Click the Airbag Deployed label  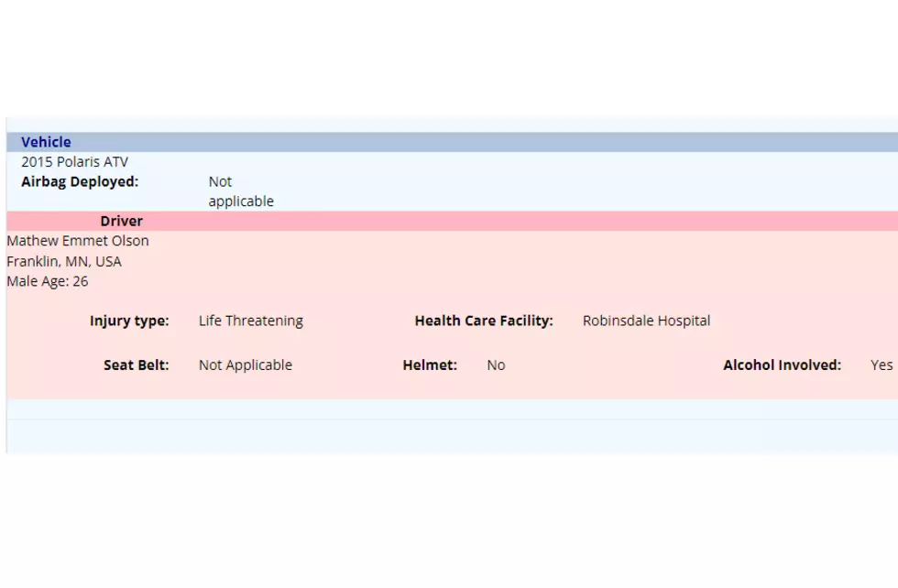pos(81,181)
